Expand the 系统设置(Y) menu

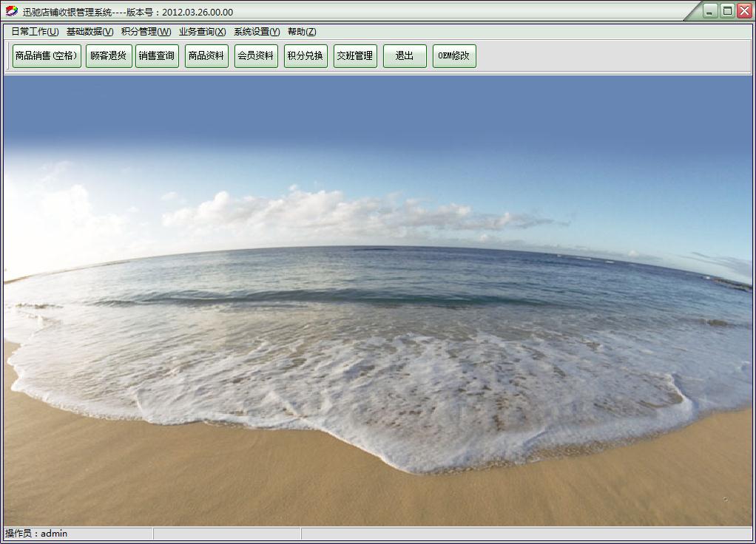[257, 32]
